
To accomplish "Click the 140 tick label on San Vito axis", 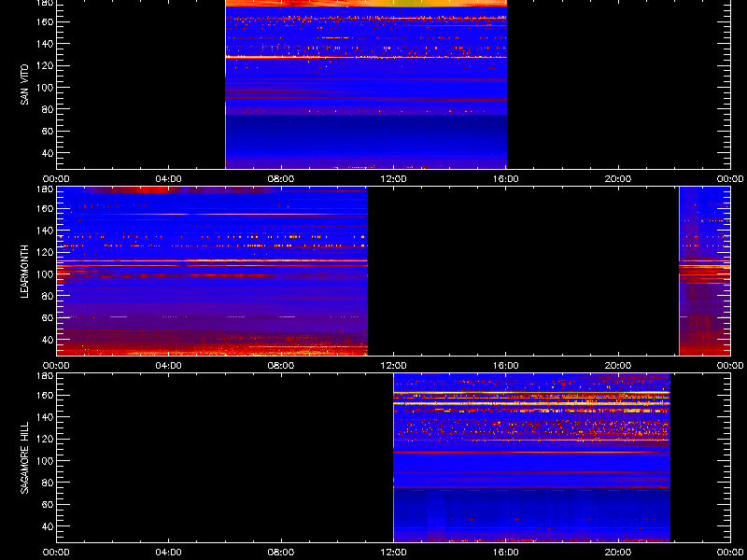I will 46,44.
